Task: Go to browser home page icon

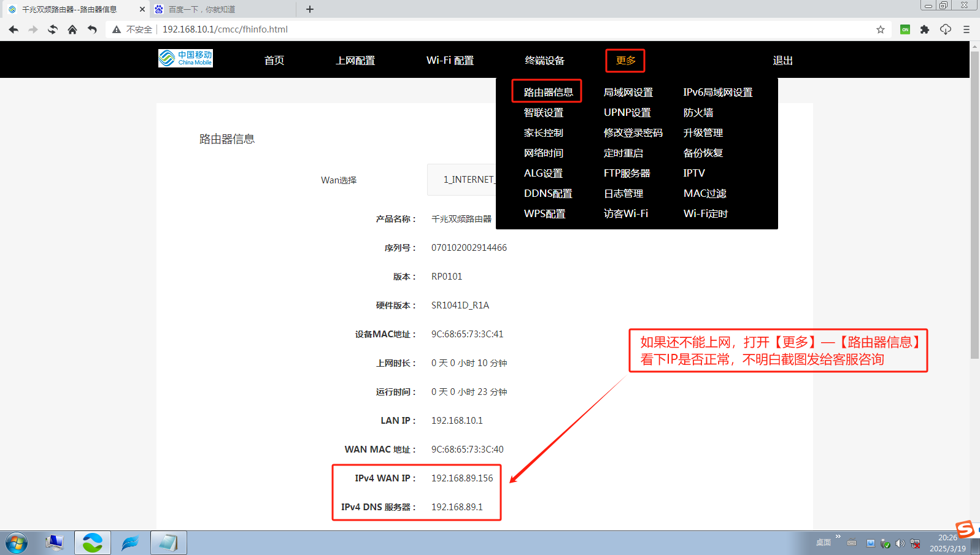Action: 72,29
